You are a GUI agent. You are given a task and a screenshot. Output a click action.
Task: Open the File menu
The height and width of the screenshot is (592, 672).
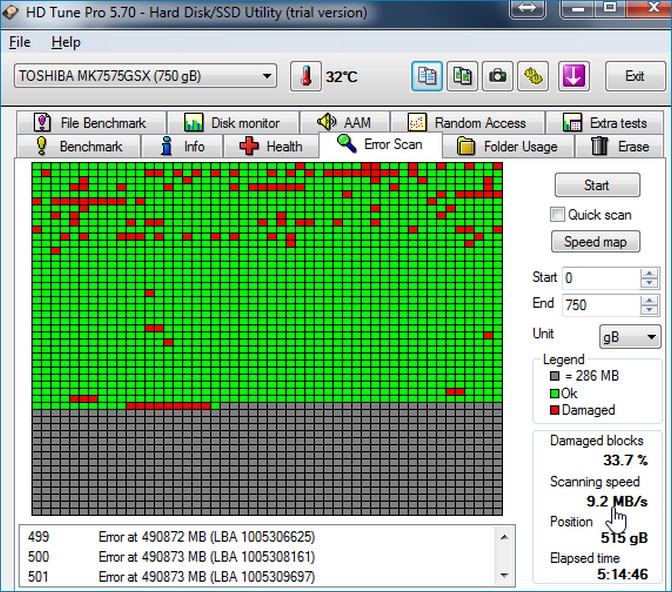(20, 43)
